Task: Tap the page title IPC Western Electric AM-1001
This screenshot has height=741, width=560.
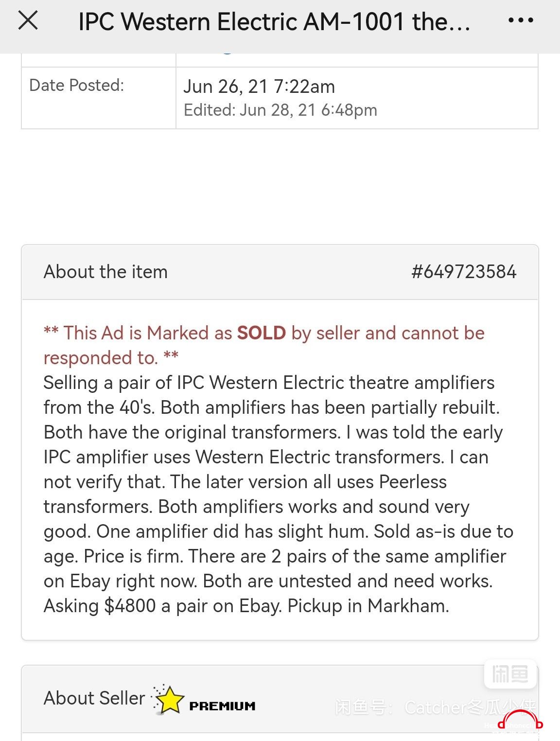Action: click(274, 21)
